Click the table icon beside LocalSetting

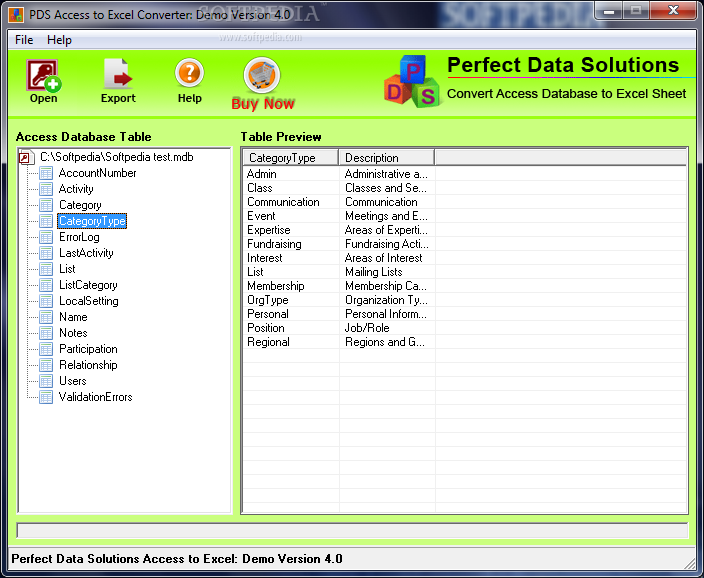pos(46,301)
